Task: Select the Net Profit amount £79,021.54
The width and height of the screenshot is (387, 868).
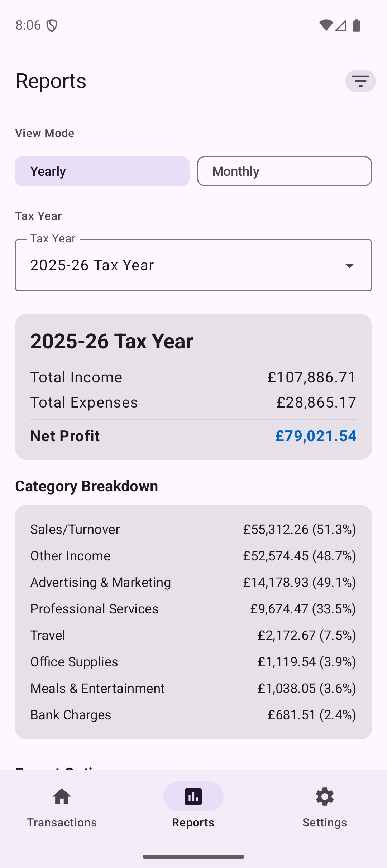Action: pyautogui.click(x=316, y=436)
